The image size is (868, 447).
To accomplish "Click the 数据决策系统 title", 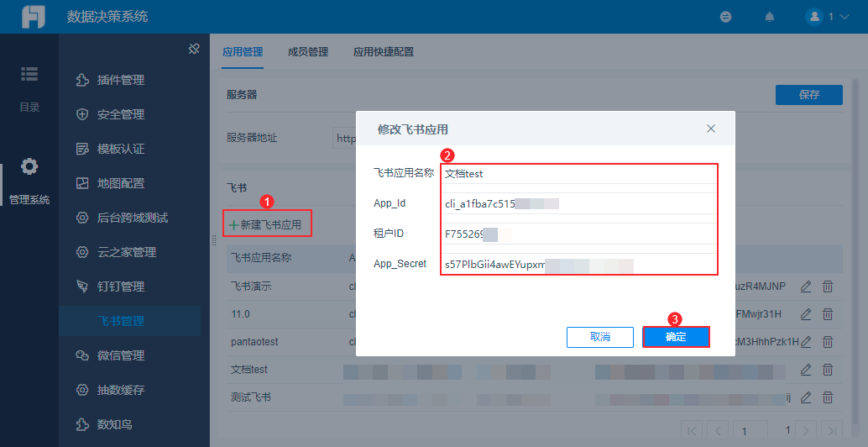I will point(107,17).
